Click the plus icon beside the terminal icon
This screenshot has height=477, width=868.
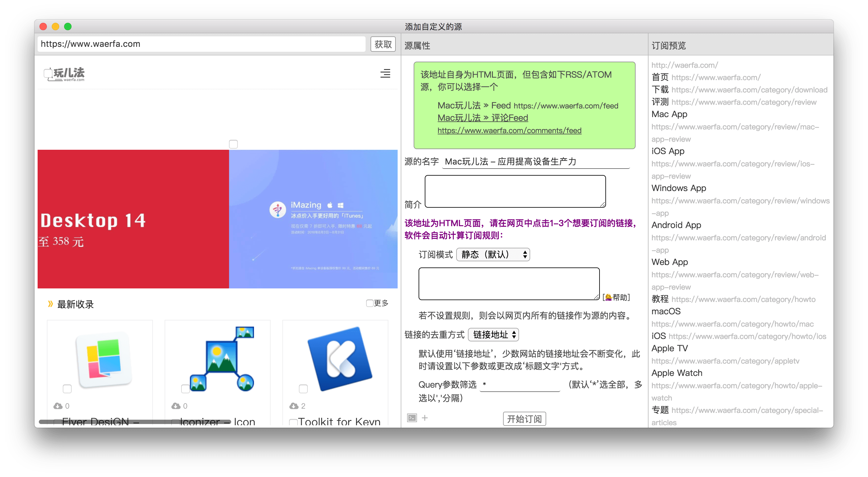pyautogui.click(x=424, y=418)
